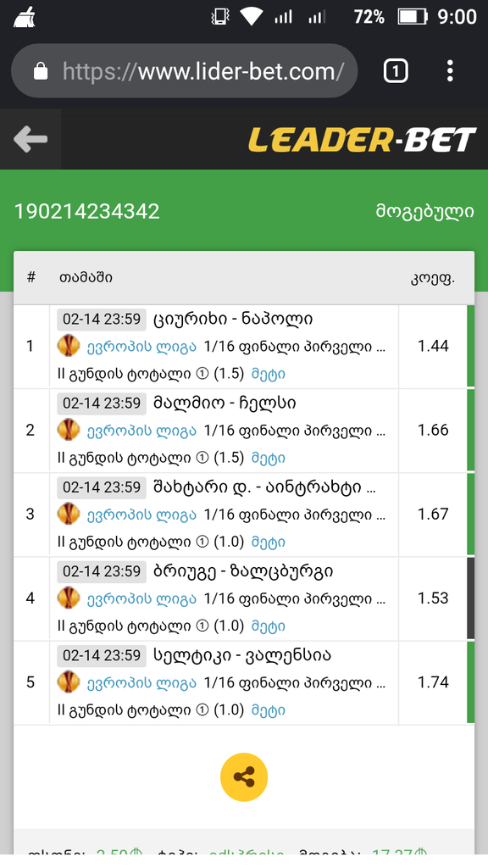This screenshot has width=488, height=868.
Task: Tap coefficient 1.53
Action: [x=433, y=598]
